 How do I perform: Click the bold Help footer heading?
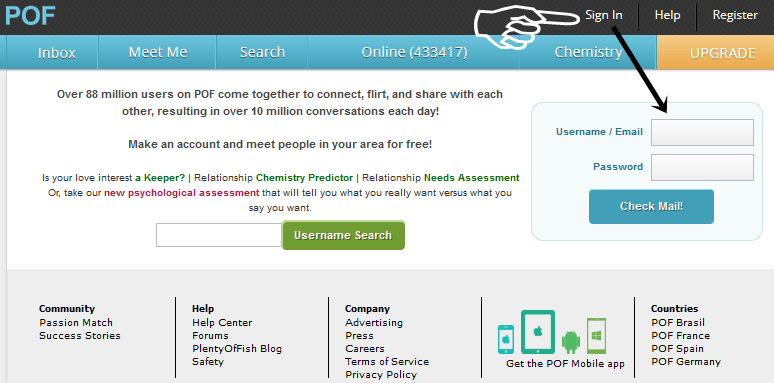coord(203,309)
